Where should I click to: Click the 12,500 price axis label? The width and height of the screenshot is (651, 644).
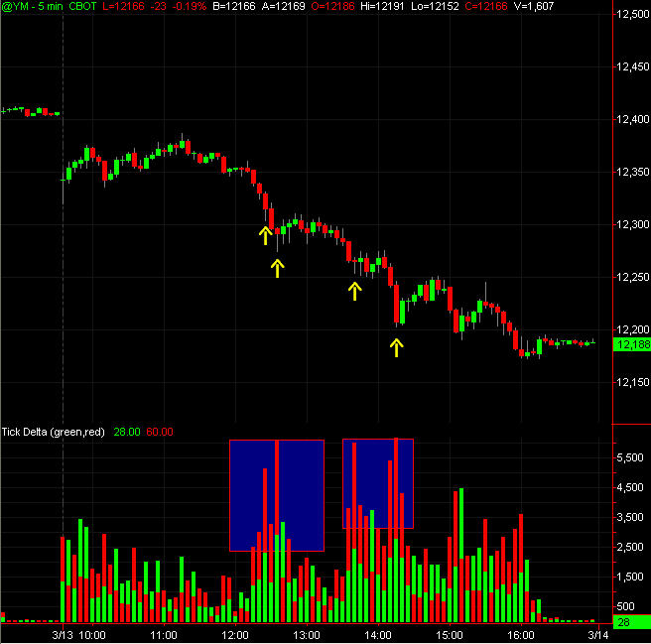click(x=633, y=14)
